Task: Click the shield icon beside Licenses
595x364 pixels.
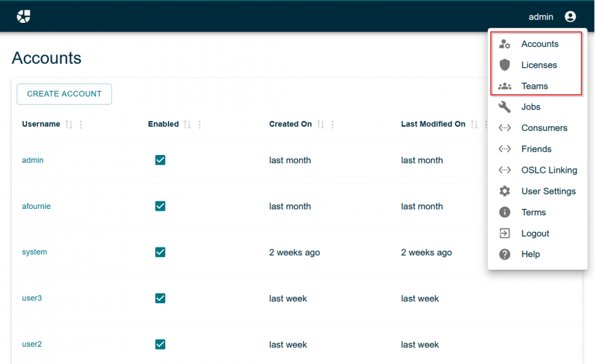Action: pyautogui.click(x=504, y=65)
